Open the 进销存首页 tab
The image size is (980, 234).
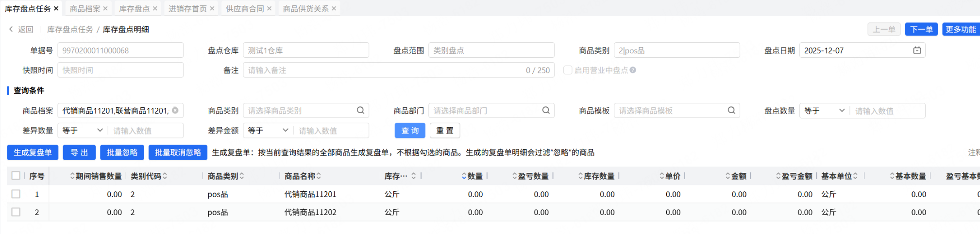pos(187,9)
